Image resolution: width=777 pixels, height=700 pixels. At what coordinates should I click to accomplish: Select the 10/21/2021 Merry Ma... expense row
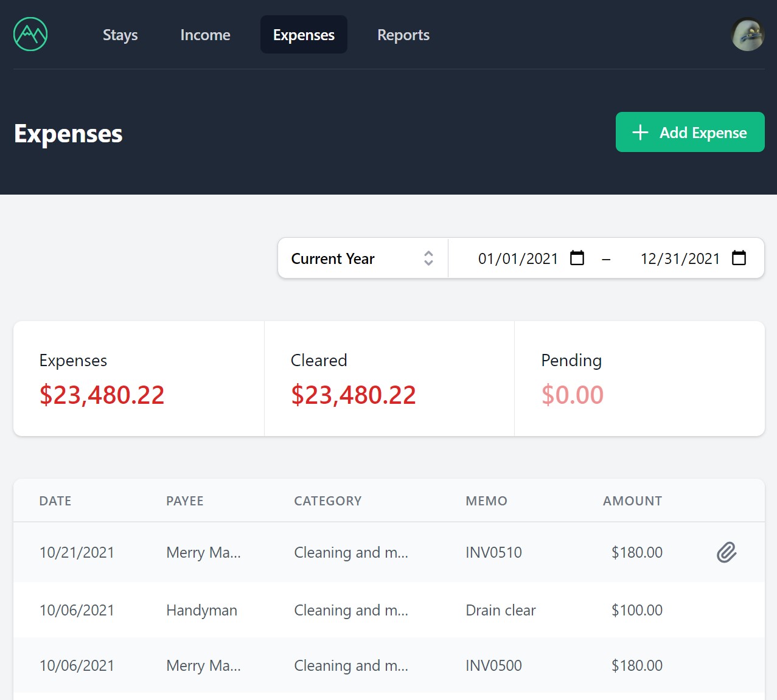click(388, 552)
